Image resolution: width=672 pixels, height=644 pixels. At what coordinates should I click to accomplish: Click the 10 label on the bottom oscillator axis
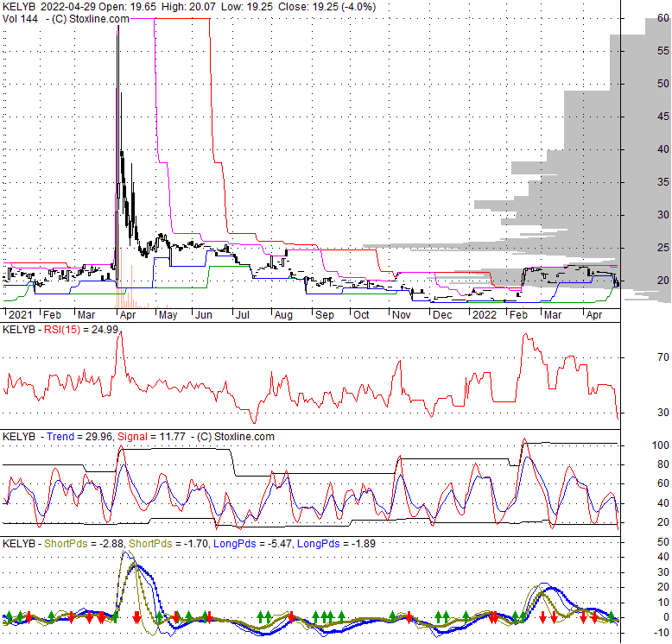tap(663, 603)
